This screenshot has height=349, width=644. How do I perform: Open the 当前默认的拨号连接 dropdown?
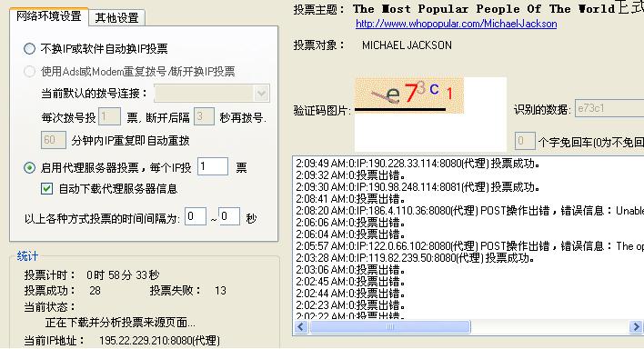tap(212, 94)
